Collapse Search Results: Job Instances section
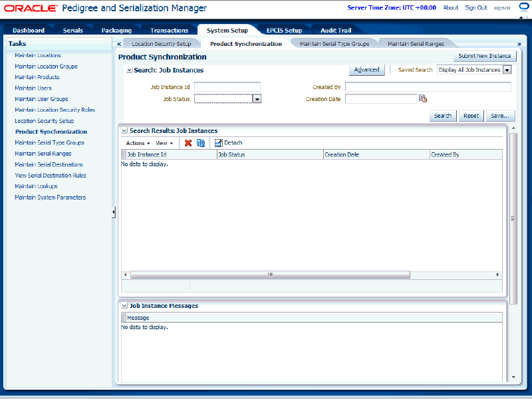The width and height of the screenshot is (532, 399). pos(124,130)
